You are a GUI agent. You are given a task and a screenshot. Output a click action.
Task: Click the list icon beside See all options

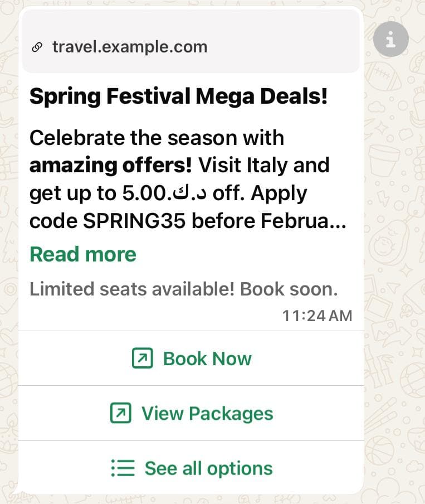[123, 468]
